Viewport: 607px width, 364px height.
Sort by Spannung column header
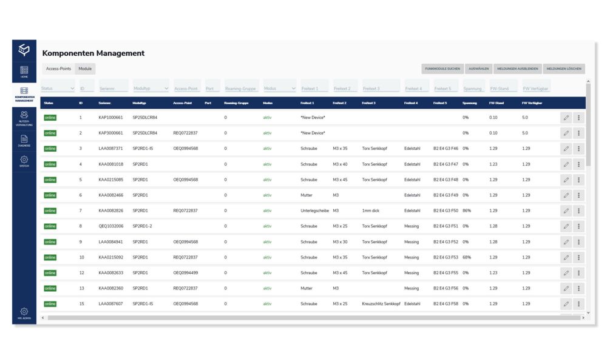[x=470, y=103]
